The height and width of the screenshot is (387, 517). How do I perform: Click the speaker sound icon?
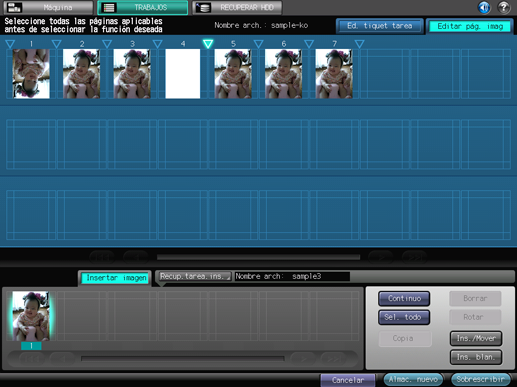pos(484,7)
